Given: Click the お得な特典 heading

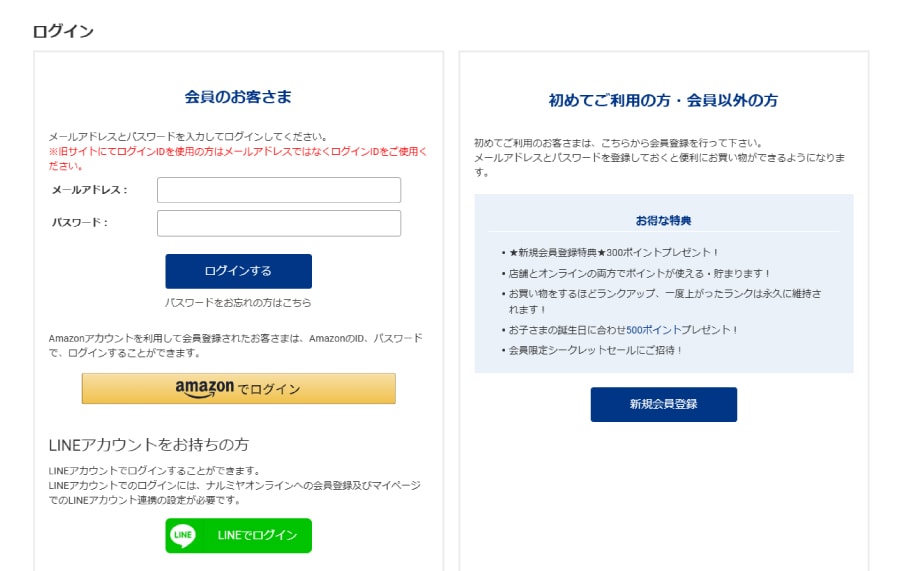Looking at the screenshot, I should coord(664,220).
